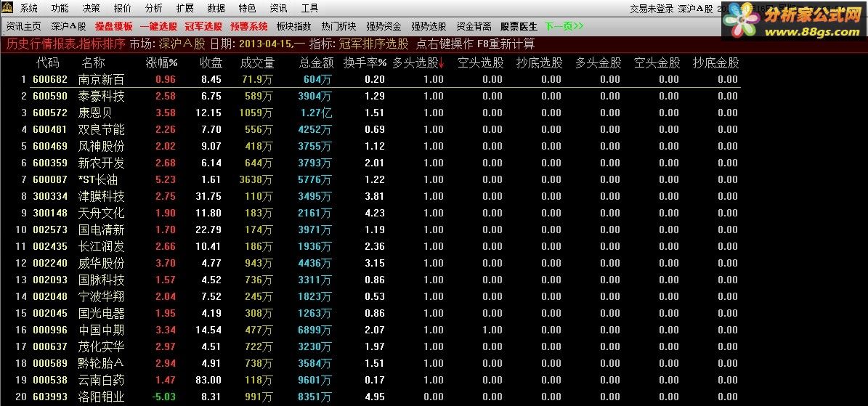The image size is (868, 406).
Task: Sort by the 抄底金股 column header
Action: (x=715, y=63)
